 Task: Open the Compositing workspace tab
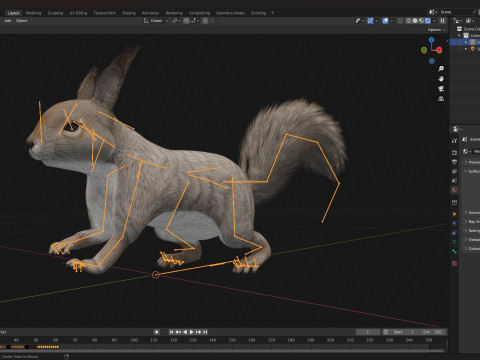[199, 13]
